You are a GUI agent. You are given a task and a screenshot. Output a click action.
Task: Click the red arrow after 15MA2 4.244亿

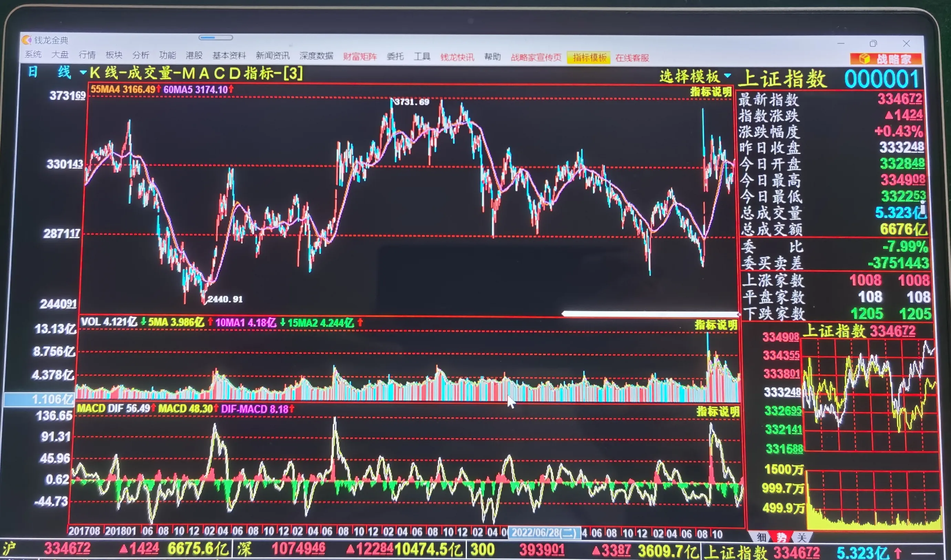360,323
